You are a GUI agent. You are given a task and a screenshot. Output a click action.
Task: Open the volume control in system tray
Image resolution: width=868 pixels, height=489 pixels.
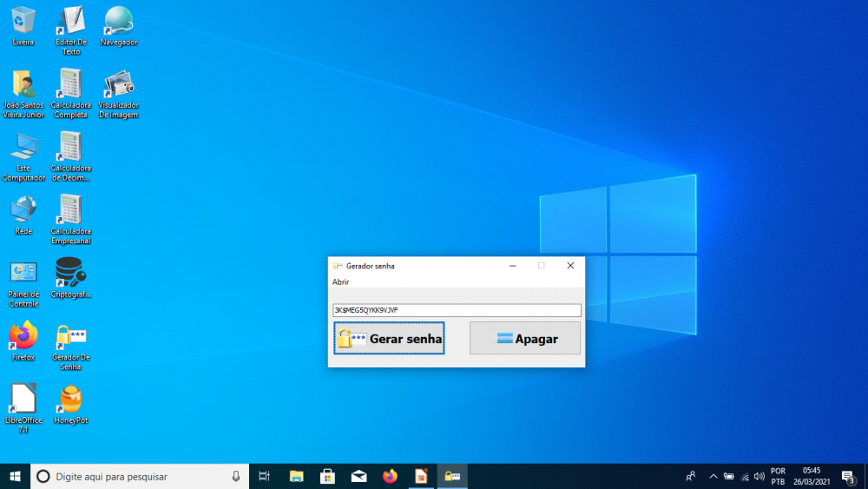point(759,476)
